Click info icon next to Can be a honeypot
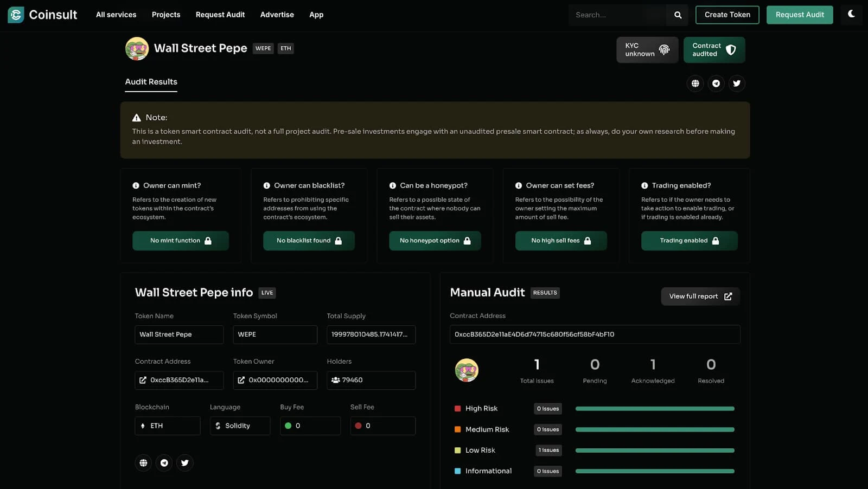The width and height of the screenshot is (868, 489). coord(392,185)
